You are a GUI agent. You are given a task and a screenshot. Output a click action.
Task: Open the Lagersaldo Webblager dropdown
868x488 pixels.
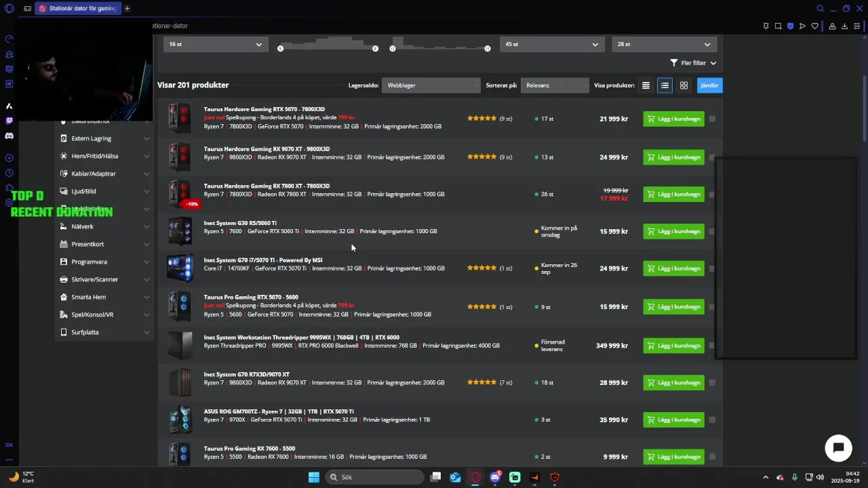coord(431,85)
